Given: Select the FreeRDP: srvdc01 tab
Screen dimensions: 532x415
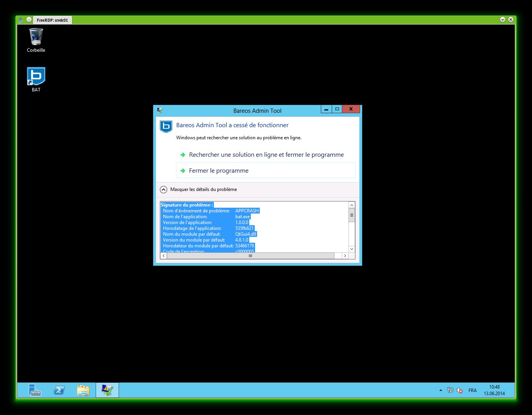Looking at the screenshot, I should (x=52, y=20).
